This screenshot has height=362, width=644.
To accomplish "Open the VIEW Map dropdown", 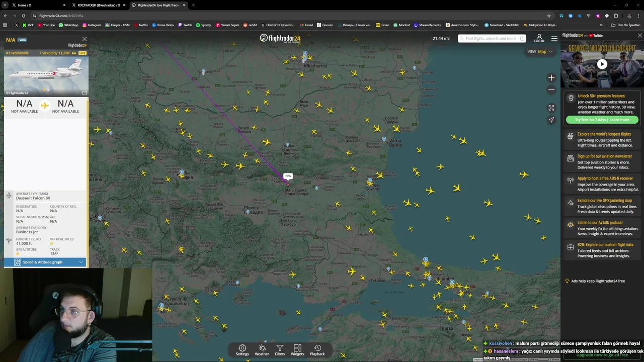I will [x=540, y=51].
